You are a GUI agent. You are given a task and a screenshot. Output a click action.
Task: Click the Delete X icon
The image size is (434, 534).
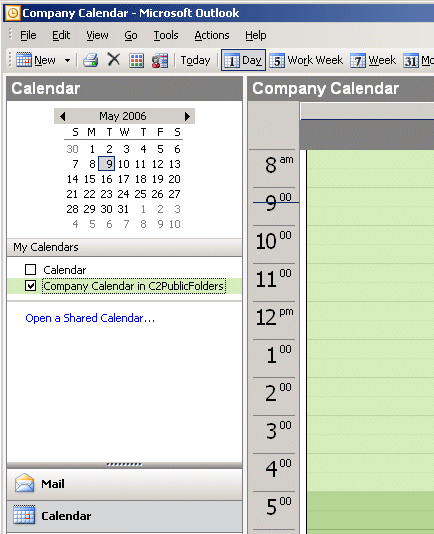[114, 60]
